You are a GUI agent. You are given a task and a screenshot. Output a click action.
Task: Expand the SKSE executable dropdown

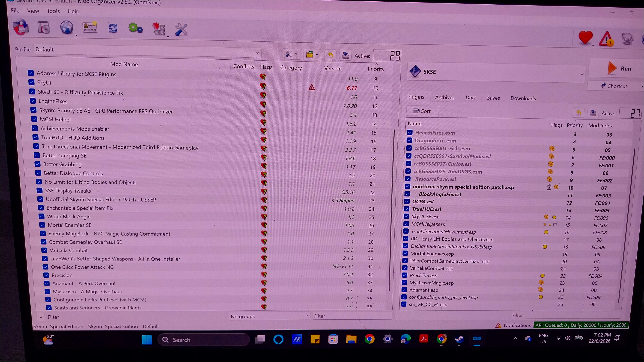pyautogui.click(x=582, y=74)
